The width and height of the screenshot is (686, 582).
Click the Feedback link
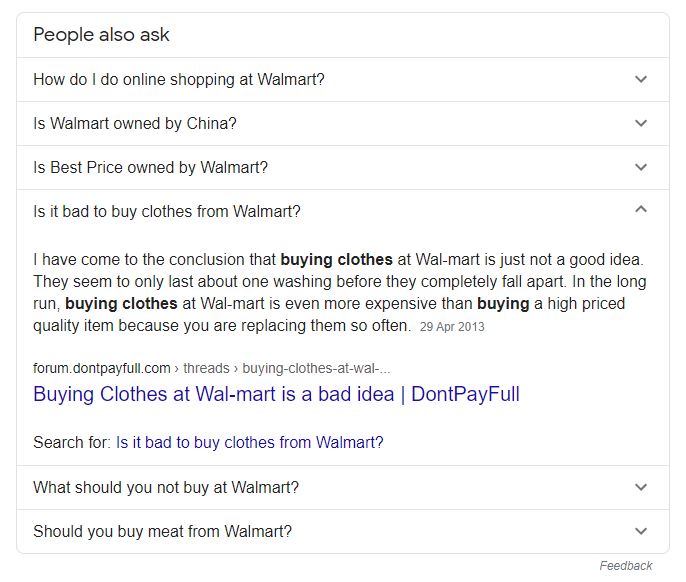626,566
